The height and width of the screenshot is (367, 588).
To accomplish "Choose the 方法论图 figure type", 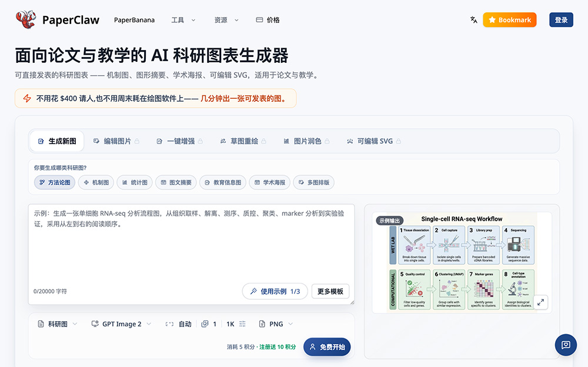I will click(55, 182).
